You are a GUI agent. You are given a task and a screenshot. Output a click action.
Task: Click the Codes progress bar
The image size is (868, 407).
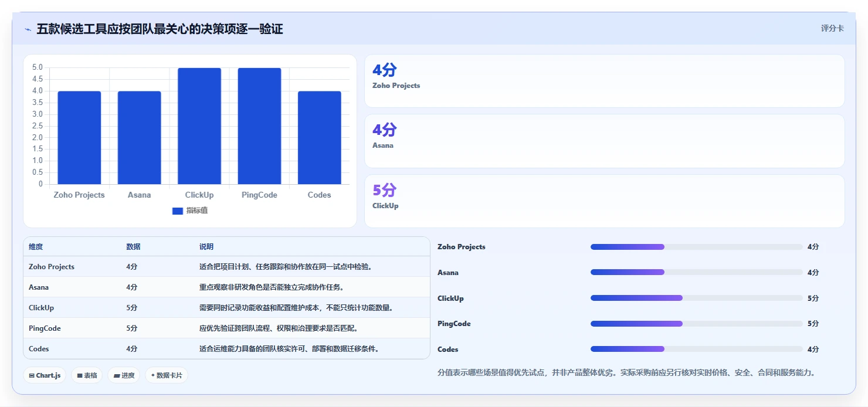point(696,349)
